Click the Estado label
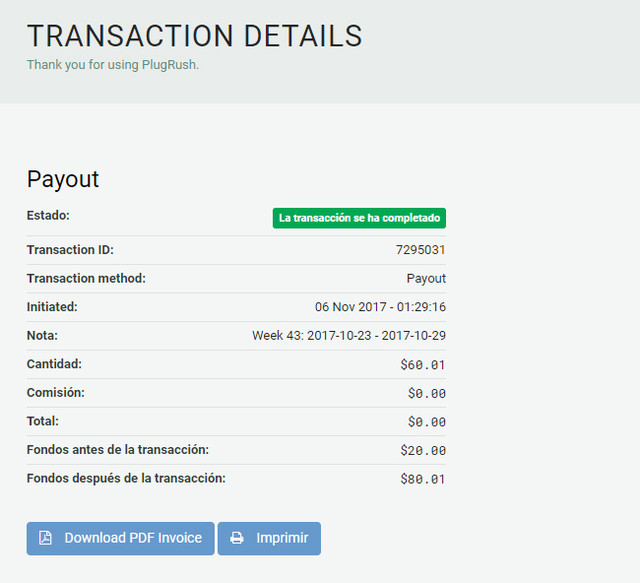The width and height of the screenshot is (640, 583). (x=48, y=215)
